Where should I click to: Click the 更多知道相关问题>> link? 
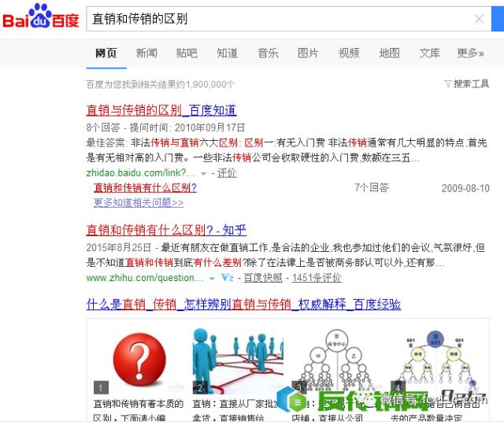tap(139, 203)
